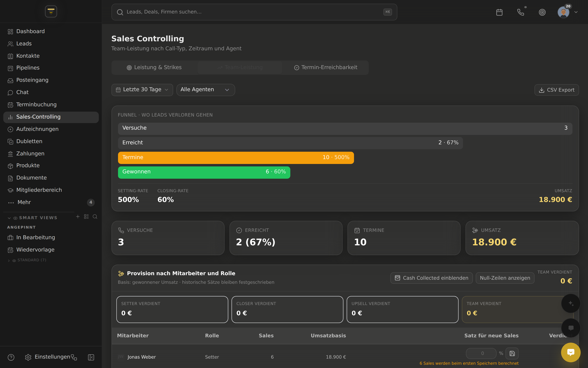Click the dark chat floating button
The height and width of the screenshot is (368, 588).
pyautogui.click(x=571, y=328)
